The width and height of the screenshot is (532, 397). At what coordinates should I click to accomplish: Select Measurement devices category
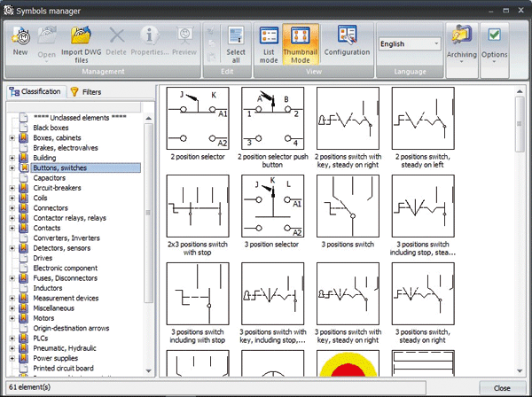[x=66, y=298]
